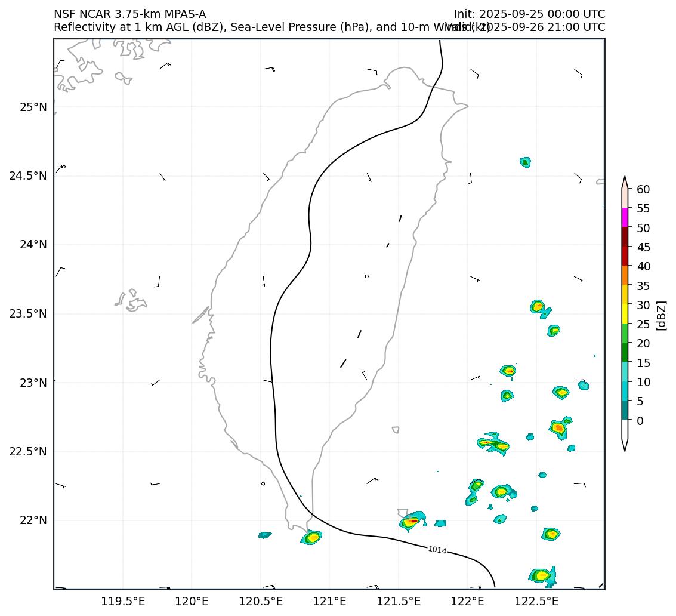Click the dark red 45–50 dBZ colorbar segment
This screenshot has height=616, width=676.
click(625, 237)
